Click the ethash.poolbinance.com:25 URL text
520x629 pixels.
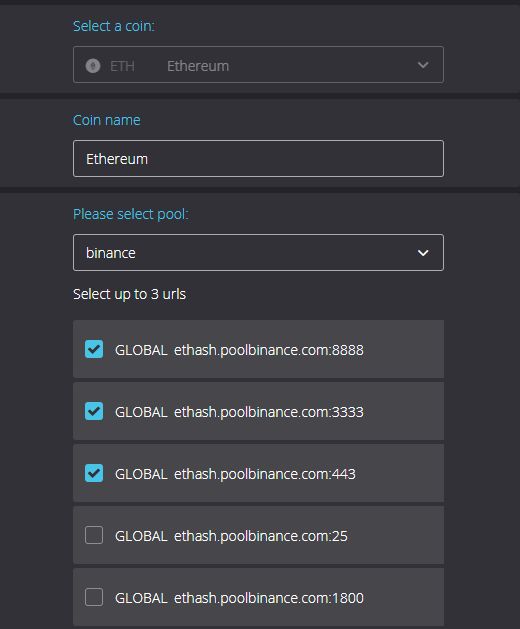click(261, 536)
